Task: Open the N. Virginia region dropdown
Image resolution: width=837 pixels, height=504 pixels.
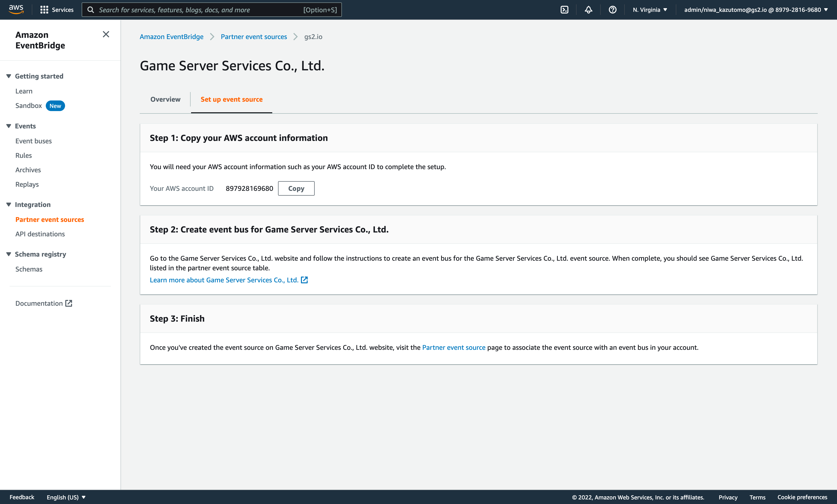Action: click(650, 10)
